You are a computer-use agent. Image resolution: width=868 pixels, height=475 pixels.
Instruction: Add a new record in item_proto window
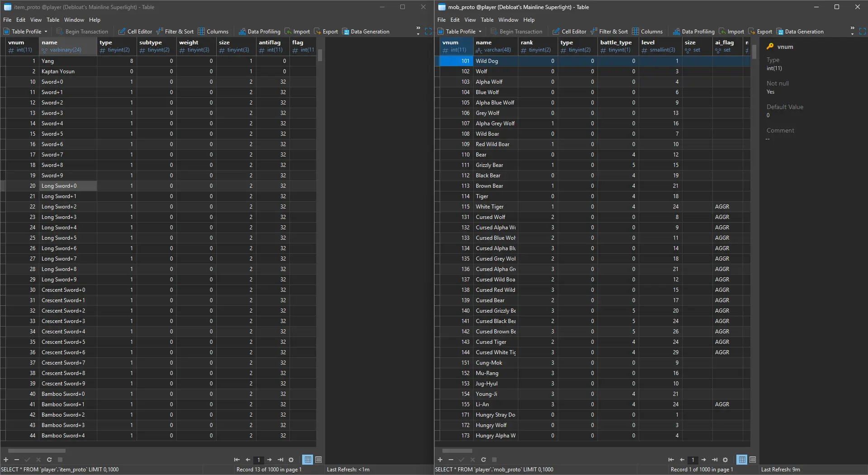6,460
